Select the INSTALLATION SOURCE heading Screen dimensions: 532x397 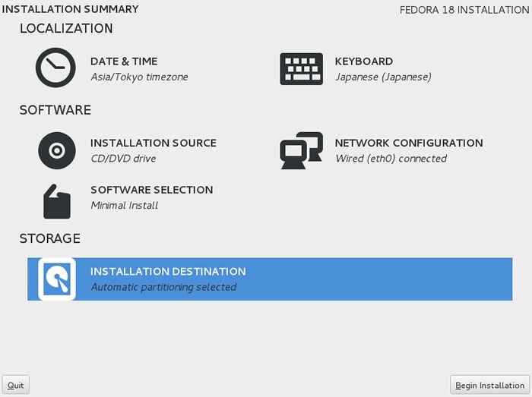[154, 143]
